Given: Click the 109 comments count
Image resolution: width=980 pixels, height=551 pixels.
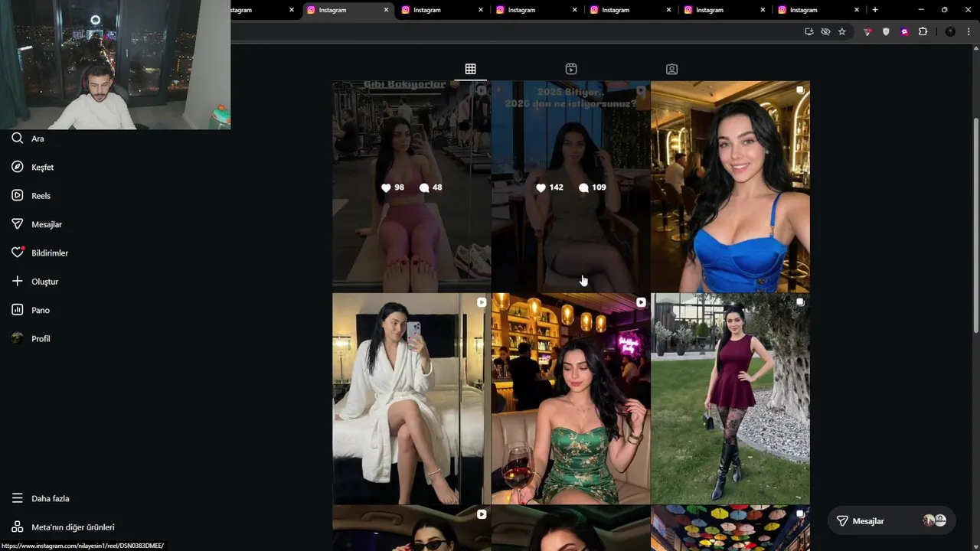Looking at the screenshot, I should tap(593, 187).
